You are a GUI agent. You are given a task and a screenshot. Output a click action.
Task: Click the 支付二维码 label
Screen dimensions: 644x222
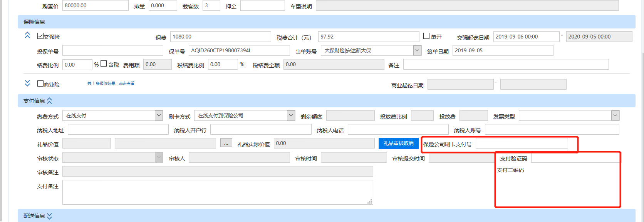click(x=510, y=170)
